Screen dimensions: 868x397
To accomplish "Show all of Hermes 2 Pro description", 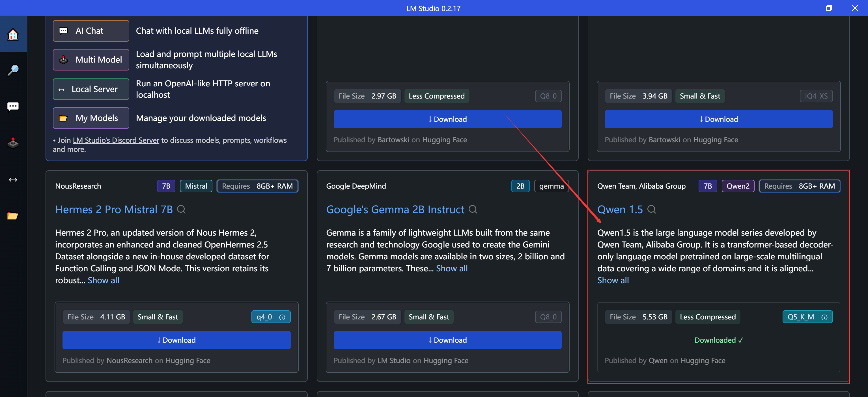I will click(104, 280).
